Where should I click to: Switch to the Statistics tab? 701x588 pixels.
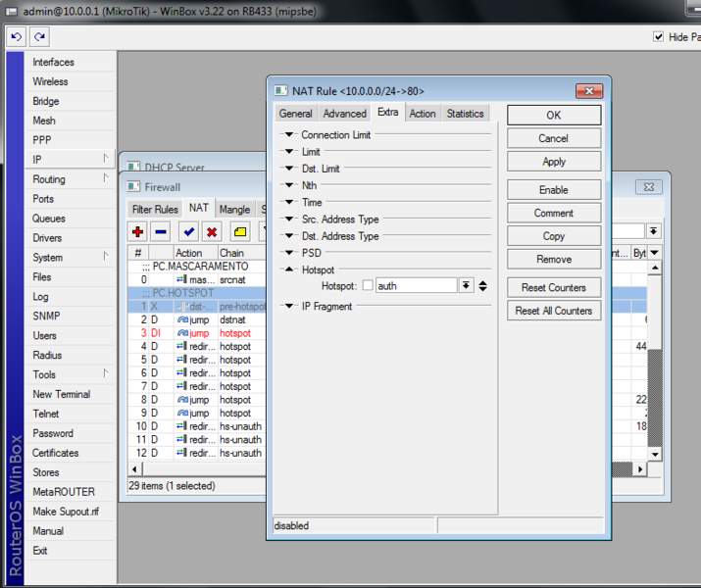pos(465,114)
